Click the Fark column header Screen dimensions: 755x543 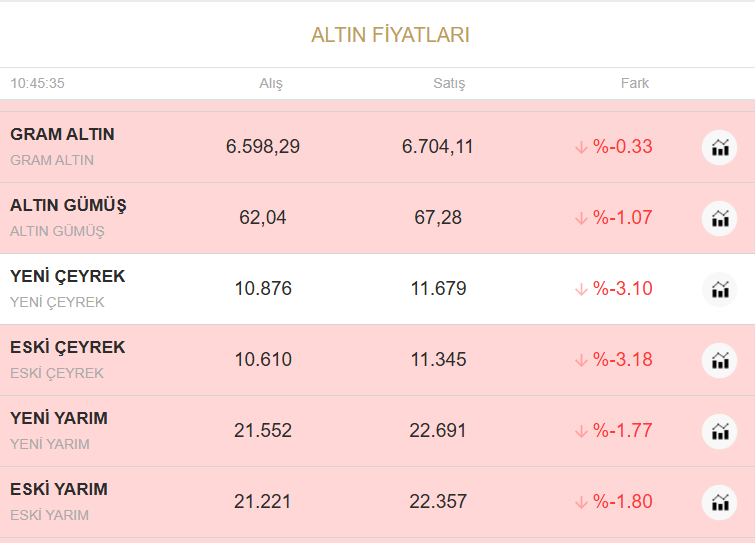pyautogui.click(x=635, y=83)
